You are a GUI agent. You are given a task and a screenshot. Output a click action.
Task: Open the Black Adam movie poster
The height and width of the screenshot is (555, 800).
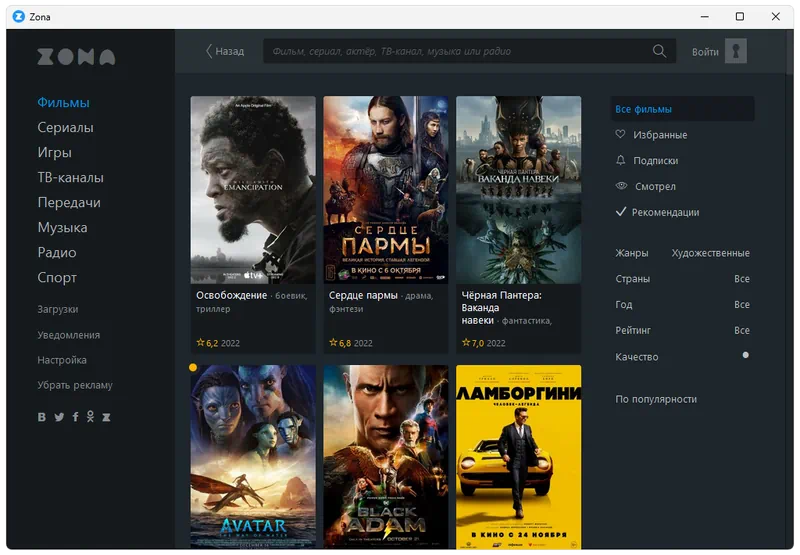point(386,457)
